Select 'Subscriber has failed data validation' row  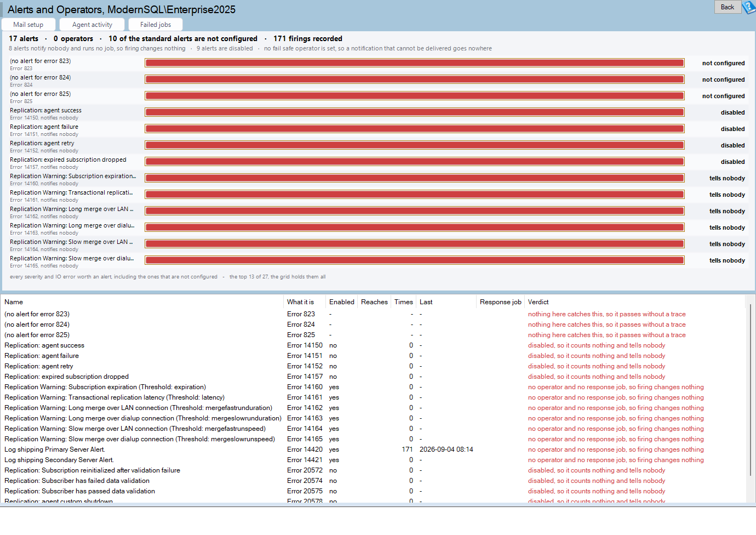(374, 481)
